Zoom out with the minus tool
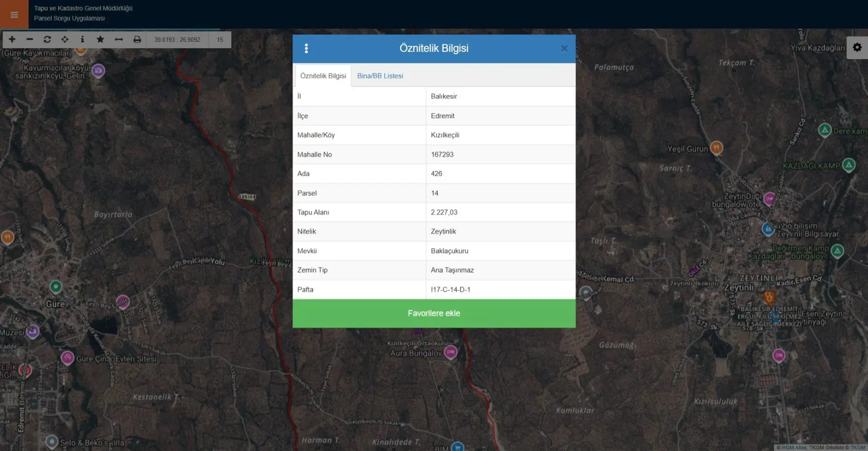Screen dimensions: 868x451 pyautogui.click(x=30, y=39)
